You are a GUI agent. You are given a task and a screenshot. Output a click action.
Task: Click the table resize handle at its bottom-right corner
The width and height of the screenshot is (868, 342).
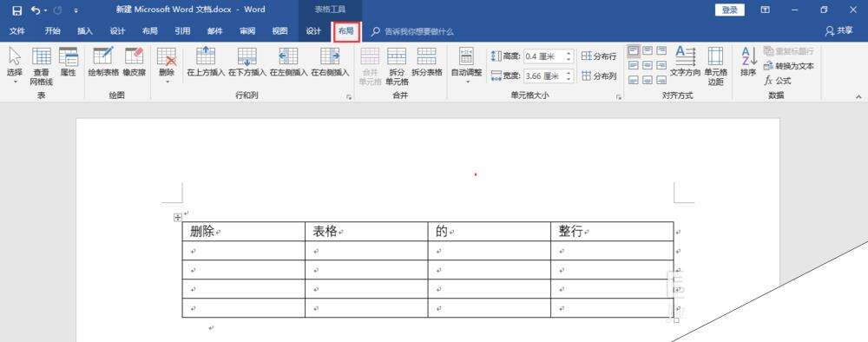[676, 320]
